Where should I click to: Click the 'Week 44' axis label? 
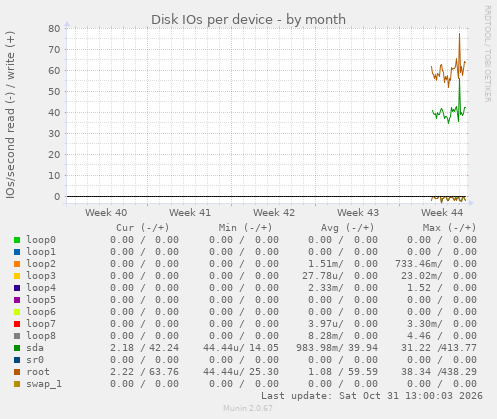click(x=442, y=213)
